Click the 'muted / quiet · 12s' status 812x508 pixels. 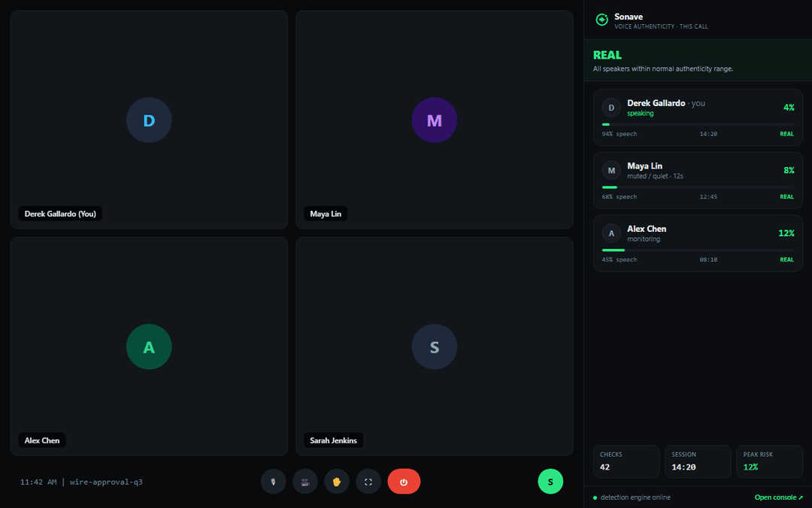point(655,175)
